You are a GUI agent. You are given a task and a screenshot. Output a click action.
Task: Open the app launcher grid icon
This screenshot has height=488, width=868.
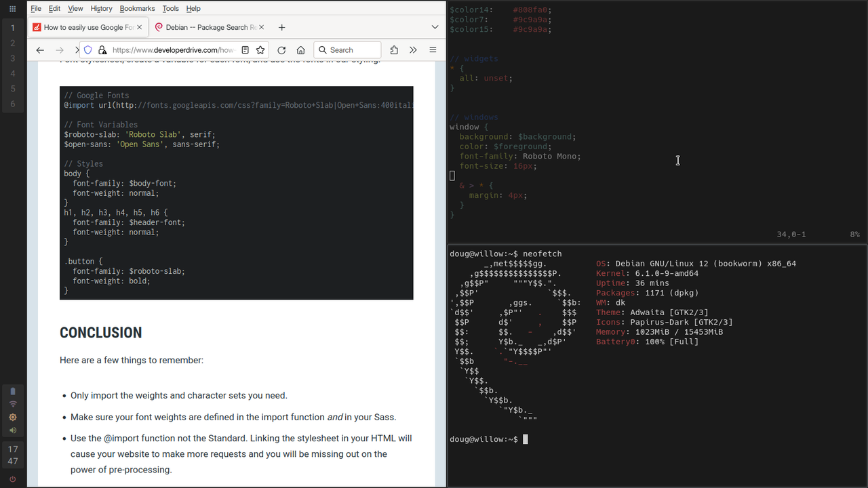pos(12,9)
